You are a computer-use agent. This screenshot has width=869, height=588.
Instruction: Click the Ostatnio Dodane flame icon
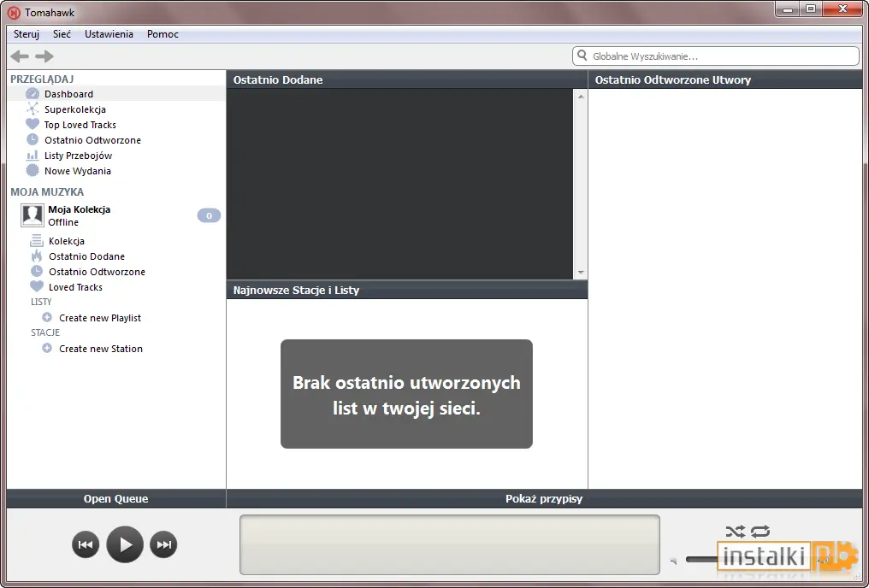(x=37, y=256)
